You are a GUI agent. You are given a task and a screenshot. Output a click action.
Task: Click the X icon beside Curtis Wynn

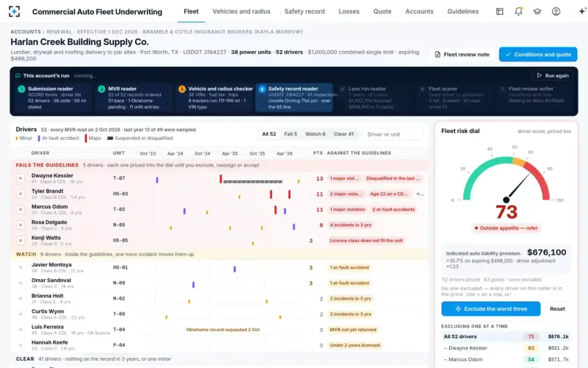pyautogui.click(x=21, y=314)
